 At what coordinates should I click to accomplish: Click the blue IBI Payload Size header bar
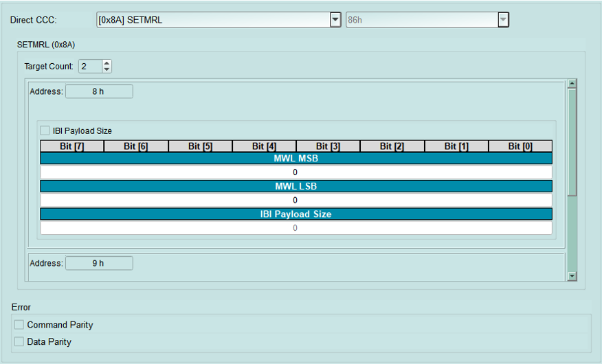tap(296, 214)
